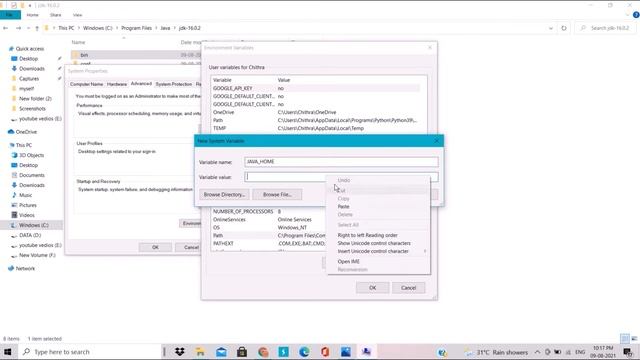Click OK in Environment Variables dialog
Screen dimensions: 640x360
(373, 288)
